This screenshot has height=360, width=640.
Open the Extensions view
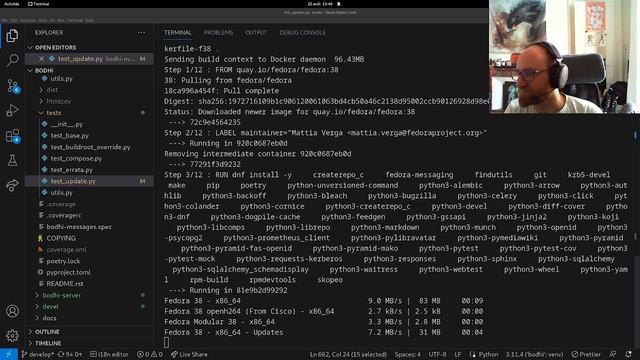coord(12,136)
